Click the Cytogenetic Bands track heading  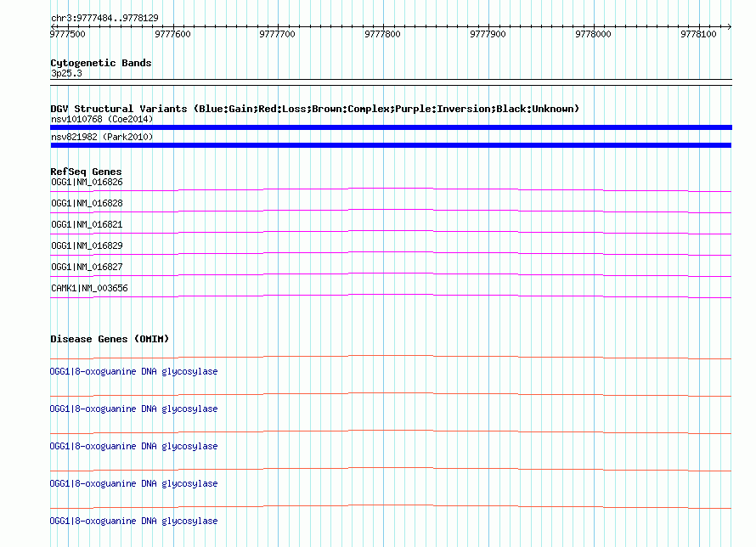(101, 63)
